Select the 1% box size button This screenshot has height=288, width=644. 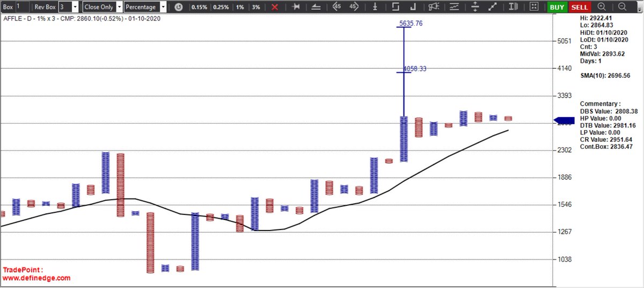(x=240, y=7)
